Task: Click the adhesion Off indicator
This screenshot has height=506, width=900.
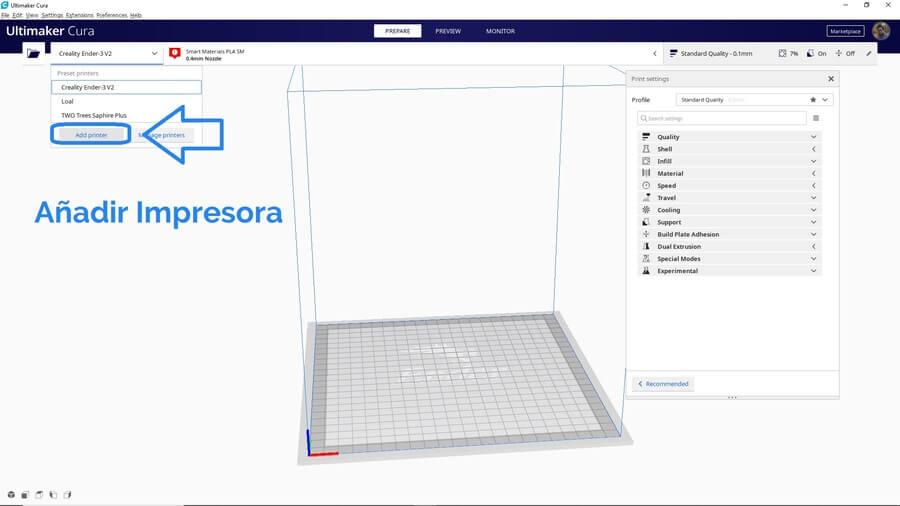Action: tap(845, 53)
